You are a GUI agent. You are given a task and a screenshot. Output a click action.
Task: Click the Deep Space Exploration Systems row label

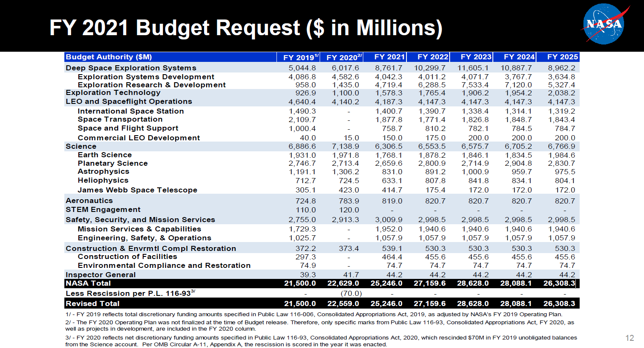coord(131,68)
